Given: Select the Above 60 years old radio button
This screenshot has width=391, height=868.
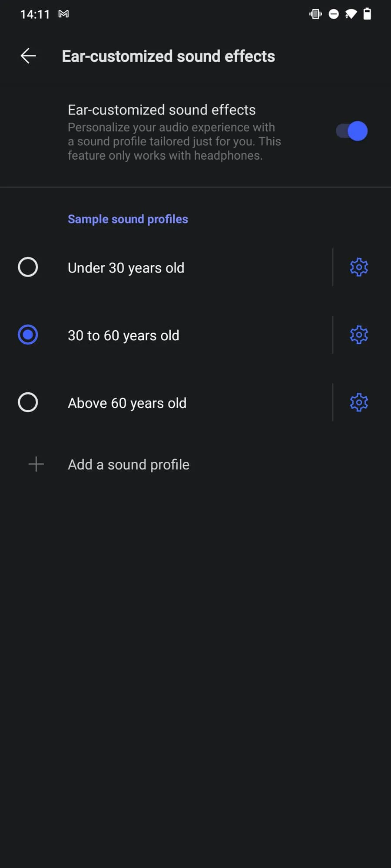Looking at the screenshot, I should tap(28, 403).
